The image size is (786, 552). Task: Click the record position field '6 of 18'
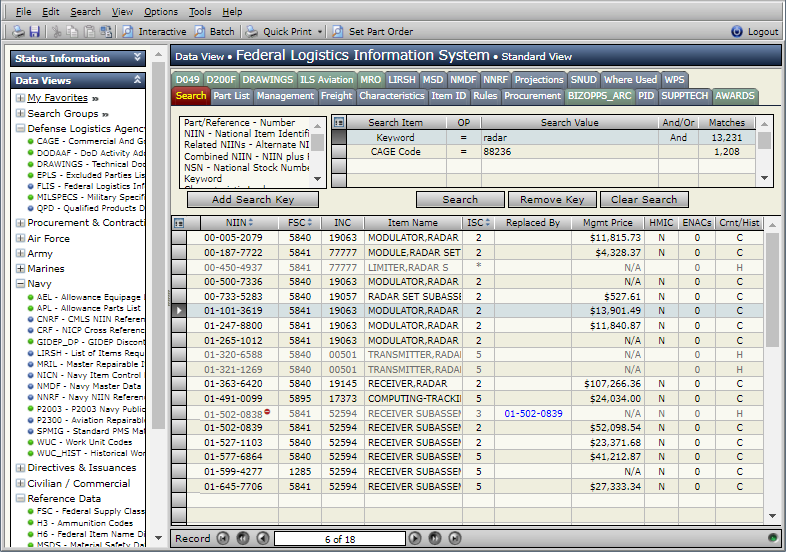pos(340,539)
